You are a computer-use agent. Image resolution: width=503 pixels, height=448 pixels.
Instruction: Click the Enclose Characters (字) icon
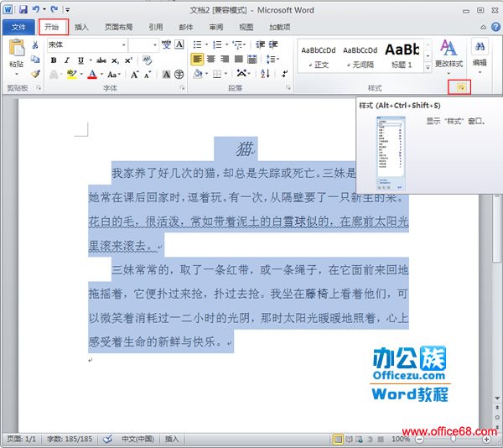point(179,75)
